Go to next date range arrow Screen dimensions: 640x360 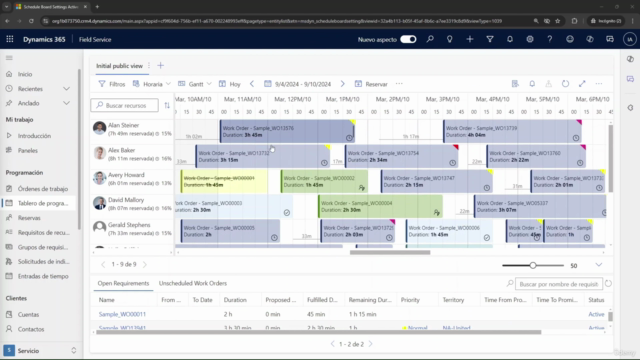(x=342, y=84)
